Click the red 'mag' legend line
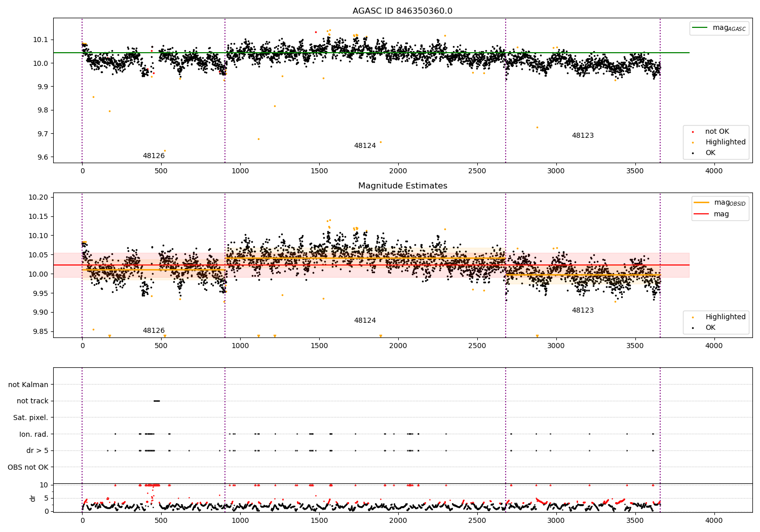Image resolution: width=760 pixels, height=532 pixels. [701, 214]
